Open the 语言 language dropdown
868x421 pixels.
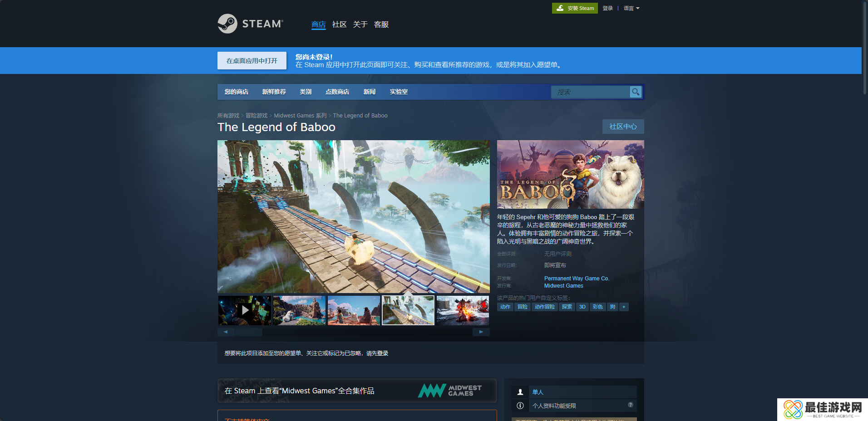pyautogui.click(x=631, y=8)
